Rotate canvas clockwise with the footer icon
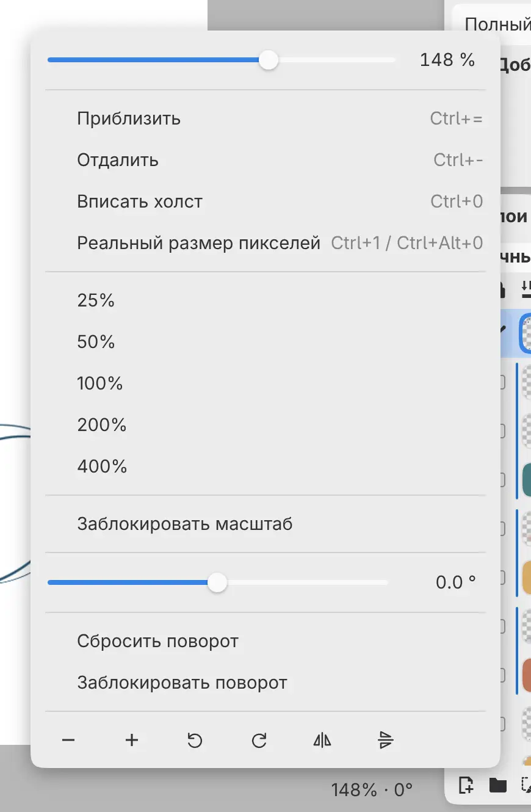 tap(259, 741)
